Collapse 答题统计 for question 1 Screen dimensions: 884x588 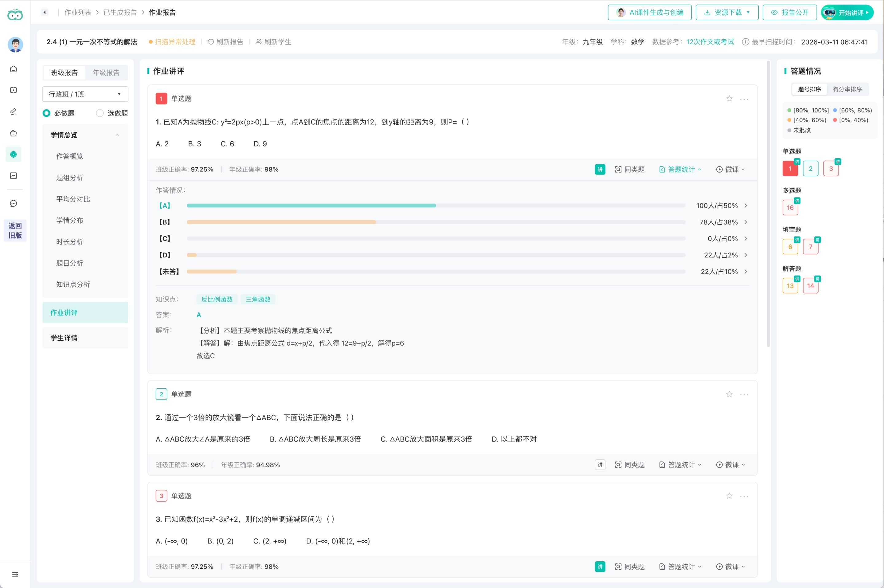680,170
